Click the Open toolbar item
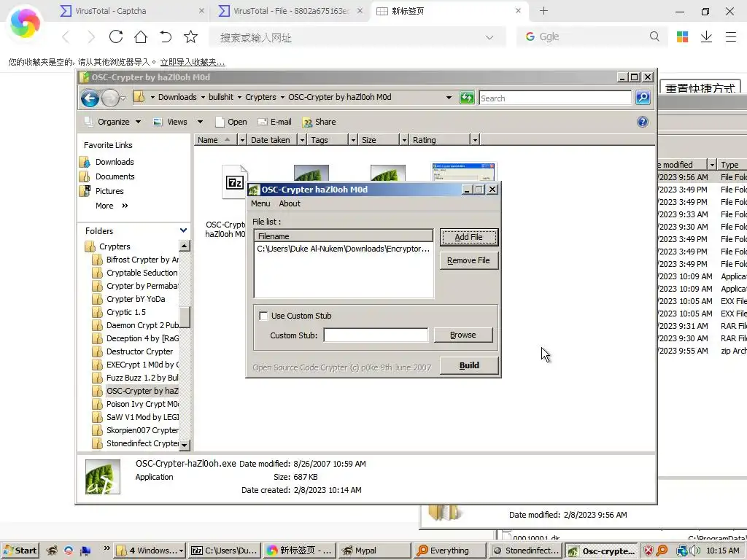The height and width of the screenshot is (560, 747). coord(231,122)
